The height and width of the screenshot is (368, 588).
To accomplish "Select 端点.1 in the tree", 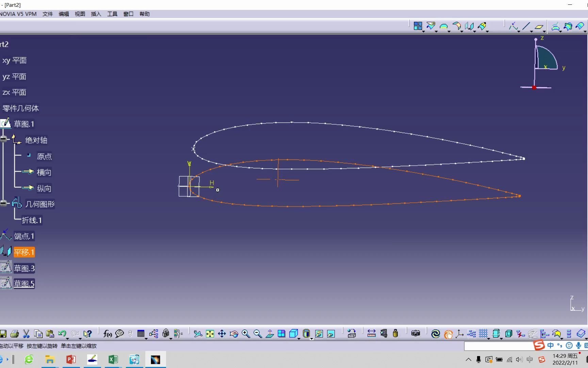I will click(x=24, y=236).
